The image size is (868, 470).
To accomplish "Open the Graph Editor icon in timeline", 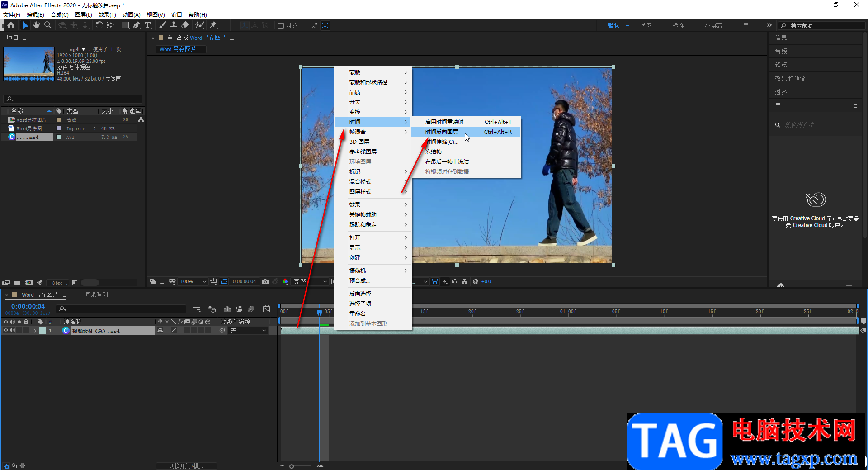I will tap(267, 309).
